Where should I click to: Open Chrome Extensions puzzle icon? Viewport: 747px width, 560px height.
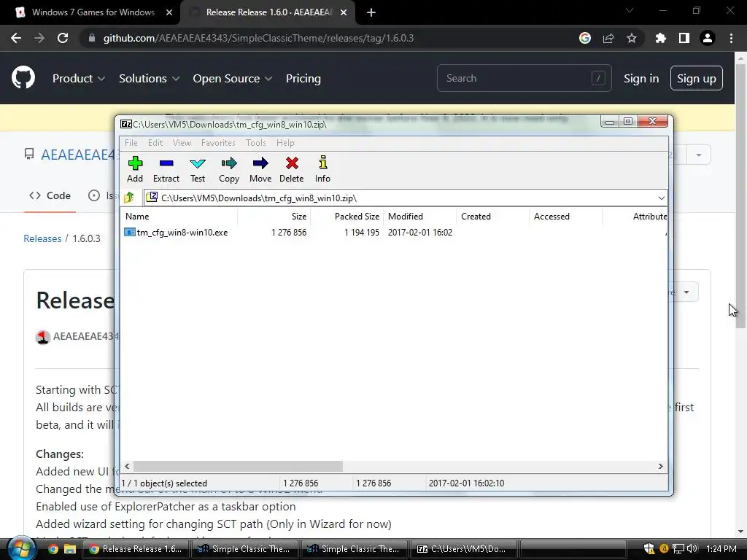tap(661, 38)
